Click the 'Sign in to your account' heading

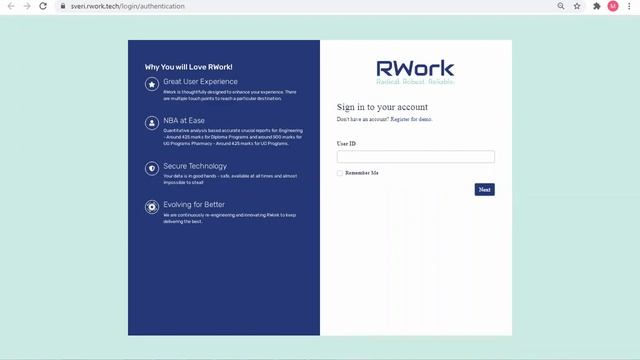(x=382, y=107)
